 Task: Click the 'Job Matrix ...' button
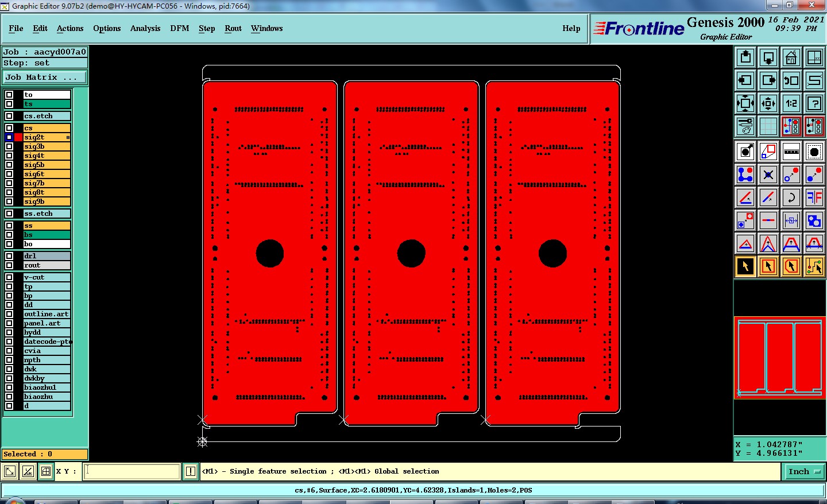[x=45, y=77]
